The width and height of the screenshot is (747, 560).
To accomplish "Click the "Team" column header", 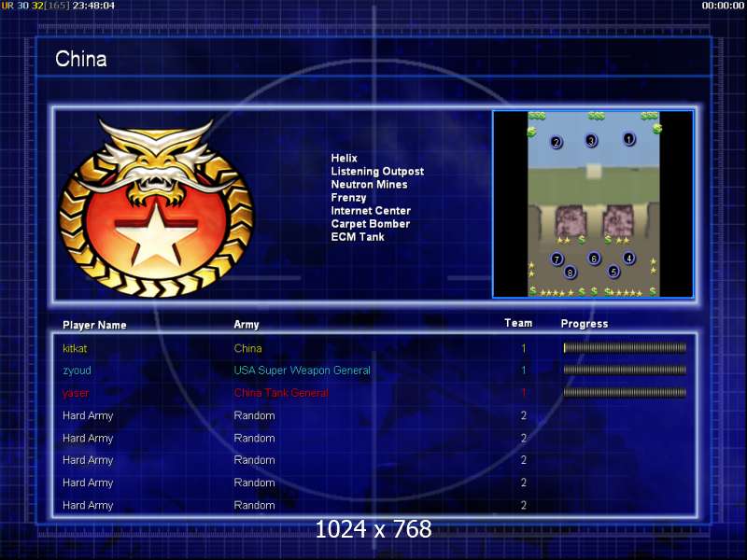I will pyautogui.click(x=518, y=323).
